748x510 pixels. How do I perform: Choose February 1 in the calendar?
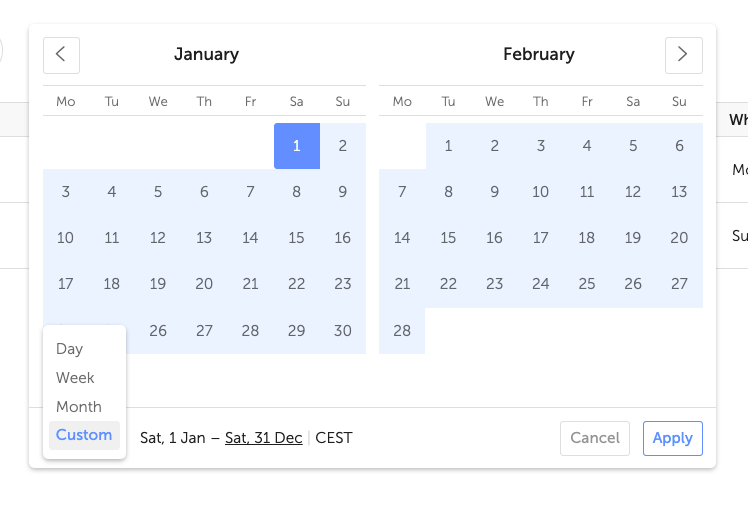point(448,146)
